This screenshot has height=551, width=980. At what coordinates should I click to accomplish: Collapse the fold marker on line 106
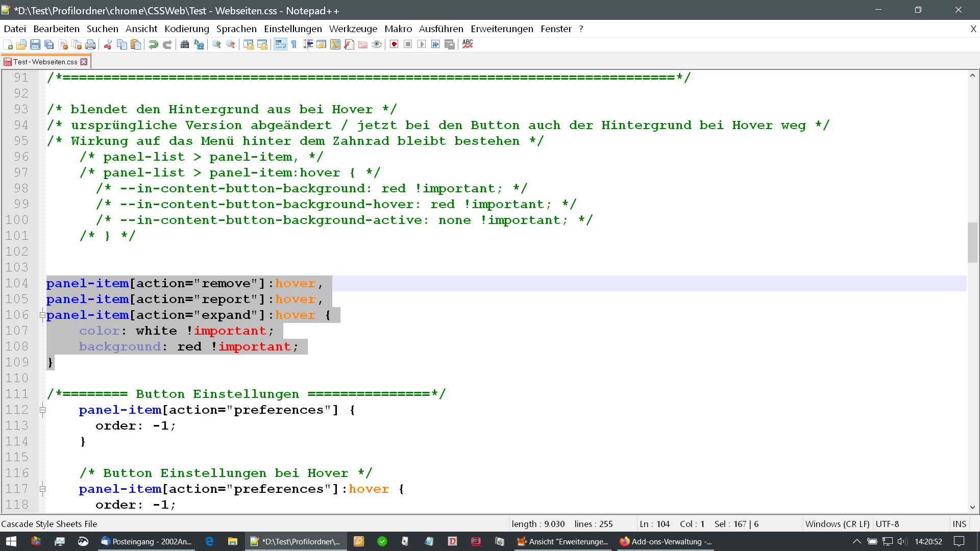point(43,315)
